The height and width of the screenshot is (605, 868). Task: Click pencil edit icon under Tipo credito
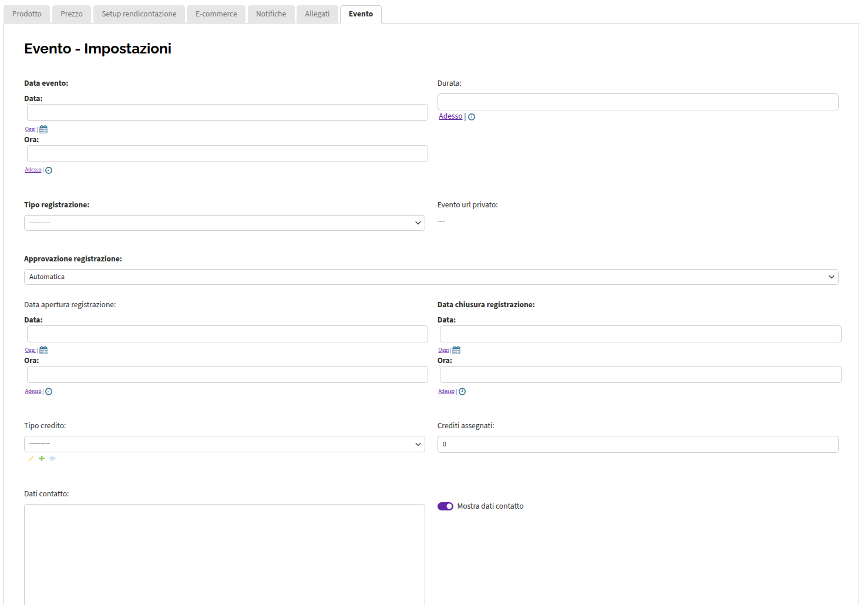pos(31,459)
